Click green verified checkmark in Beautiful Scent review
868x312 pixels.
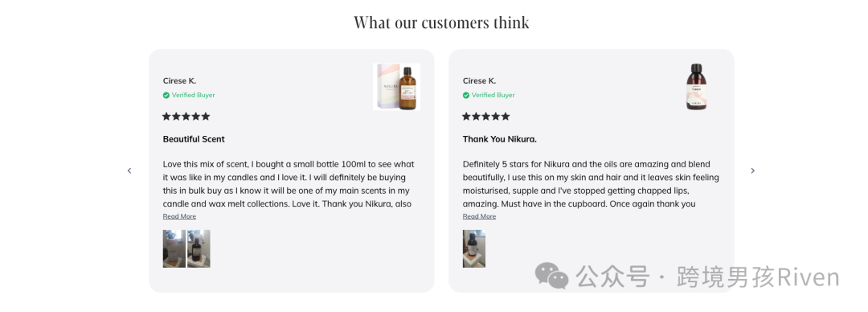(x=166, y=96)
